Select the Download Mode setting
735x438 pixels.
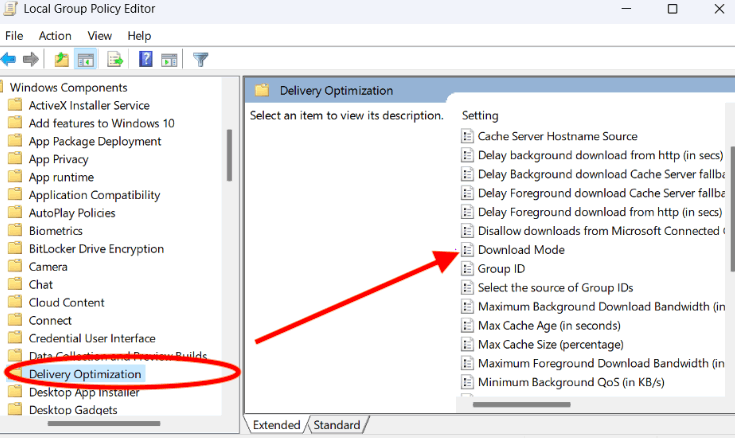520,250
